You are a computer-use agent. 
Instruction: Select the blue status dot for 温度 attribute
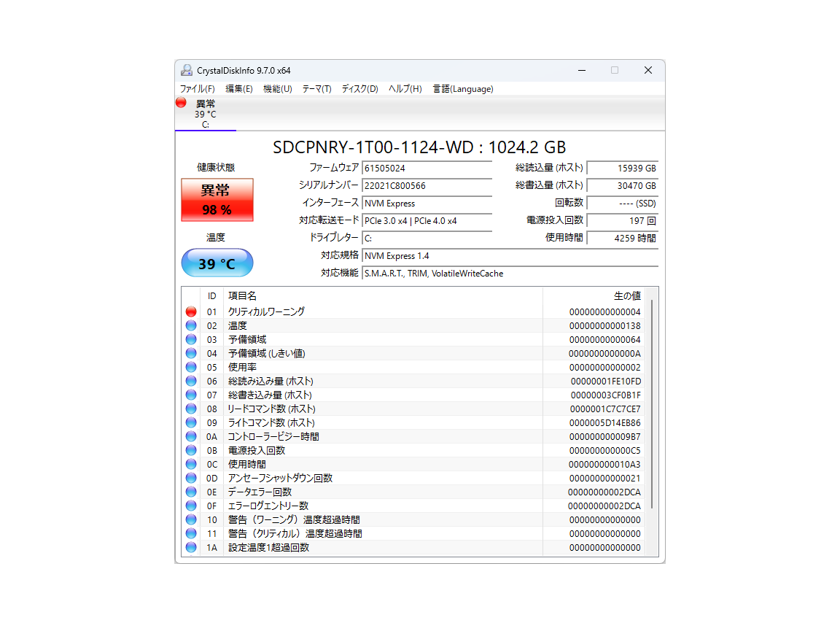point(190,325)
